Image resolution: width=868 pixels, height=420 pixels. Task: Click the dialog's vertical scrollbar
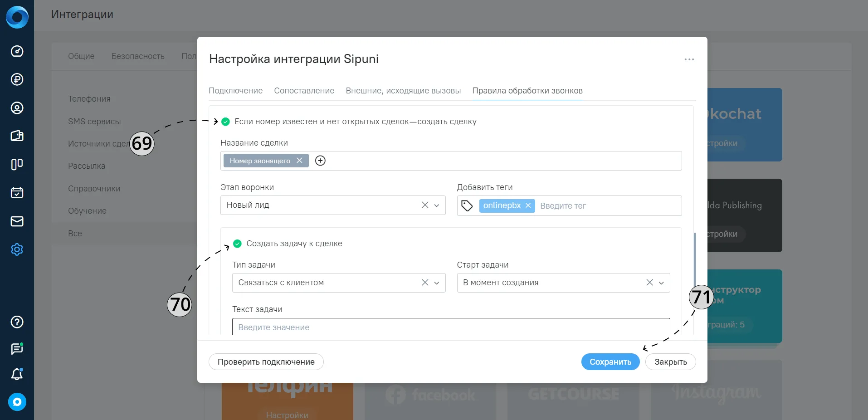pyautogui.click(x=695, y=259)
